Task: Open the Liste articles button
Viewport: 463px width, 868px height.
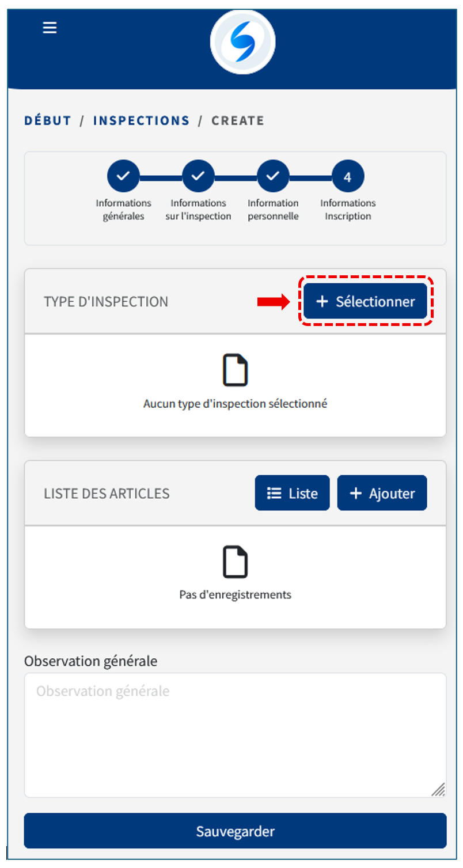Action: [x=292, y=493]
